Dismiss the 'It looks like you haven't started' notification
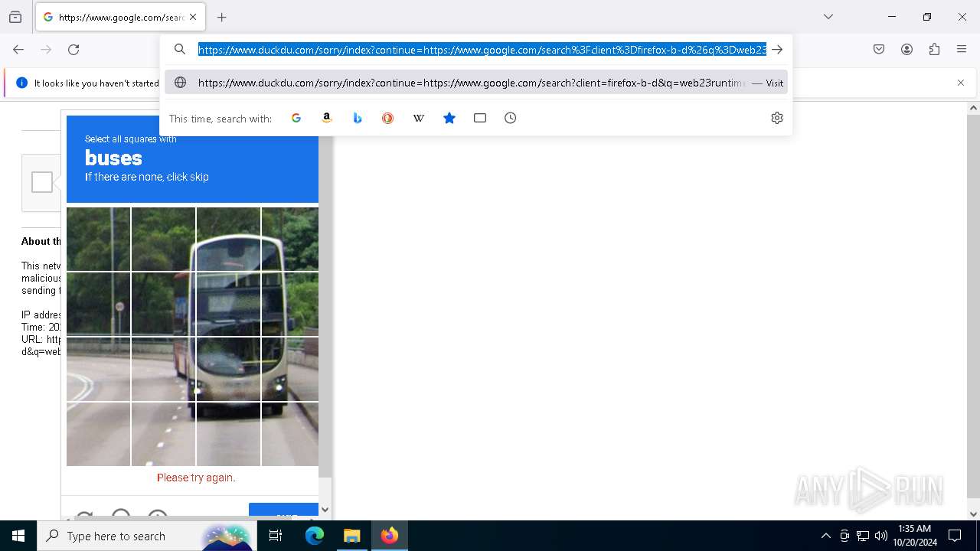Screen dimensions: 980x551 coord(961,83)
